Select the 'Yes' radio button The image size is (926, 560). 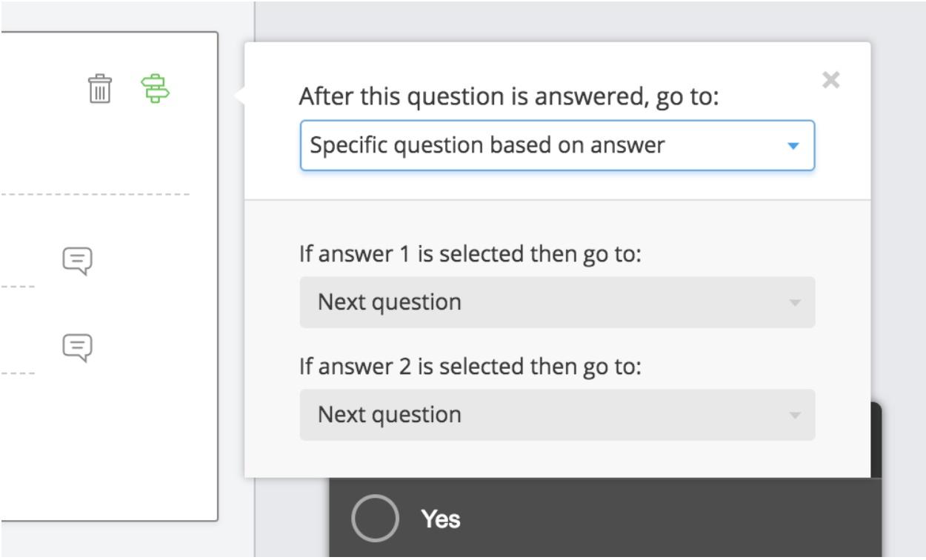pyautogui.click(x=375, y=519)
